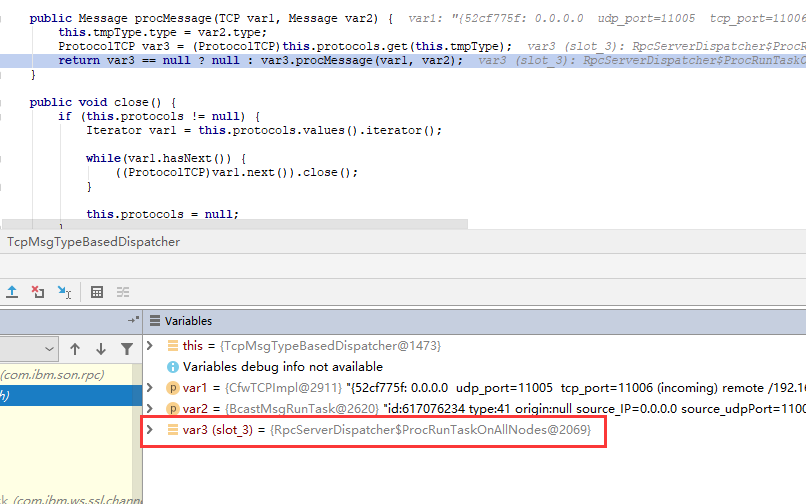Click the parameter icon for var2

pyautogui.click(x=173, y=409)
